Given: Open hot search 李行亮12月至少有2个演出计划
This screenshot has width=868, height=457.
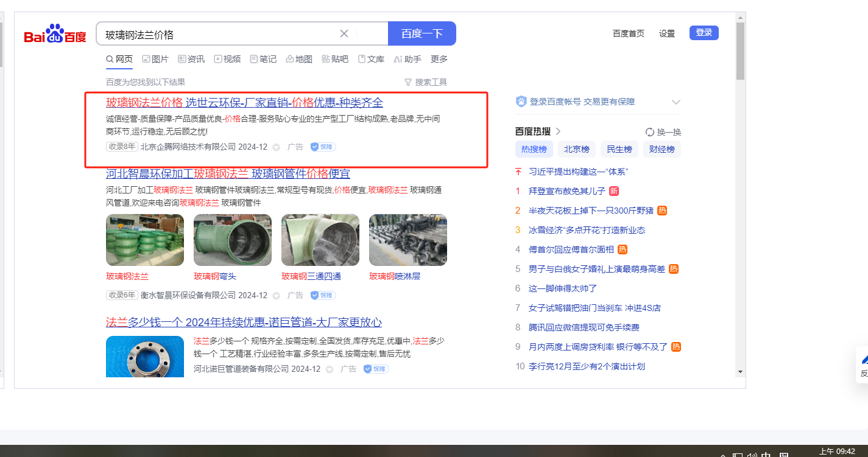Looking at the screenshot, I should 587,366.
